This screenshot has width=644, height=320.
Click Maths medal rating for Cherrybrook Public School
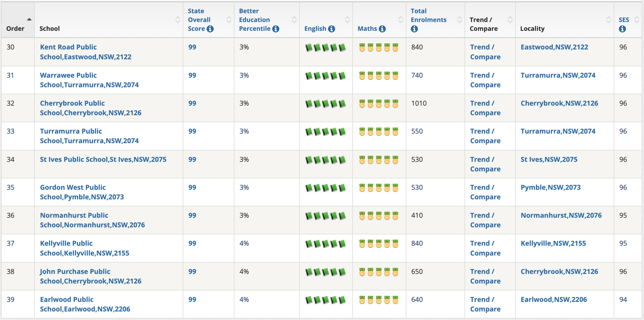coord(379,104)
